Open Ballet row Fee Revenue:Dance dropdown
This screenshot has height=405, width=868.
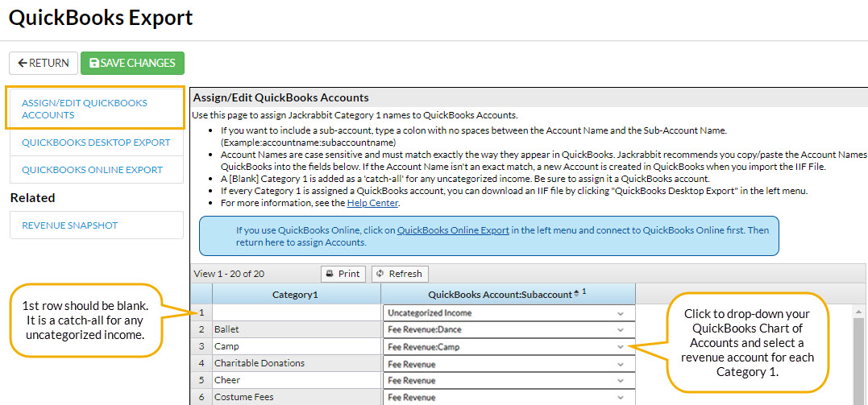point(509,330)
